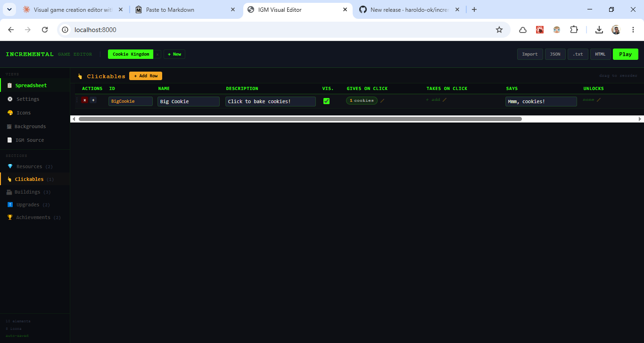
Task: Click the red extension icon in toolbar
Action: point(540,30)
